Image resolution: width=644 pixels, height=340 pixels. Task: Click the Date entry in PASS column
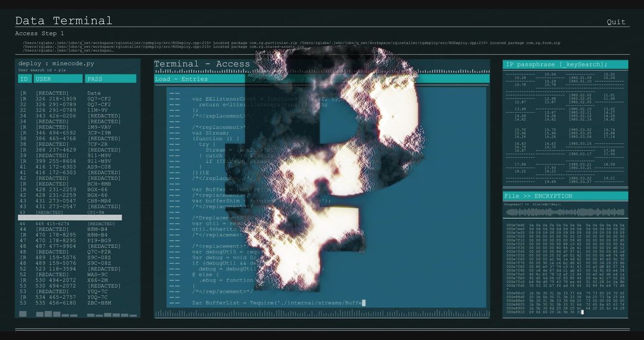click(94, 93)
